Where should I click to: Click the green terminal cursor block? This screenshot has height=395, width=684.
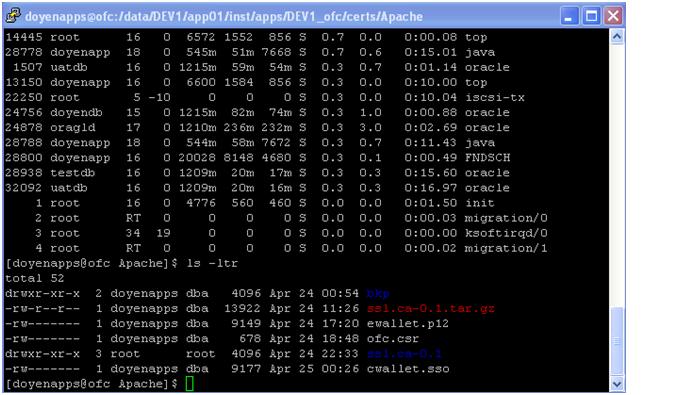tap(189, 384)
